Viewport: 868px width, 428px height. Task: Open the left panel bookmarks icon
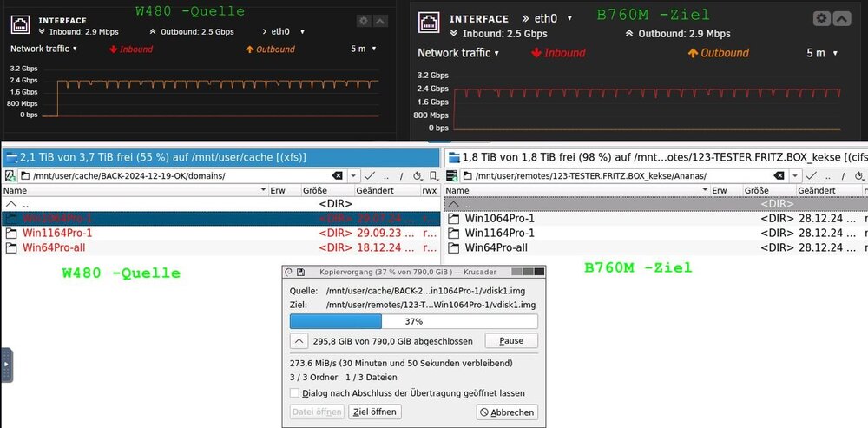point(434,176)
